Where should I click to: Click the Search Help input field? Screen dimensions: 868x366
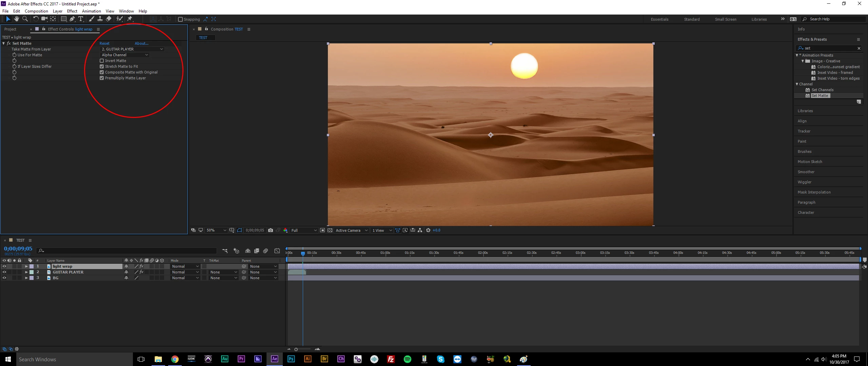pyautogui.click(x=834, y=19)
